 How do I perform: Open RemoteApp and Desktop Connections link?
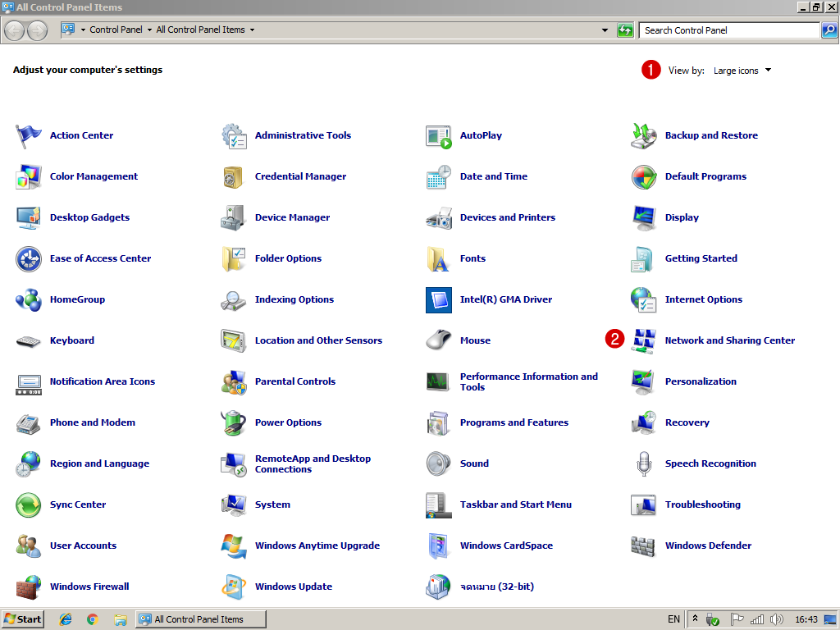click(x=313, y=464)
